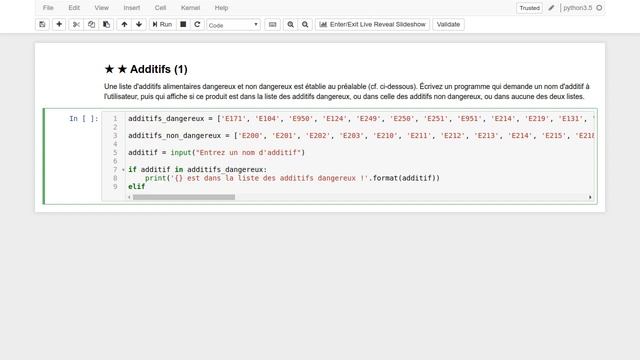
Task: Open the Cell menu
Action: pos(160,8)
